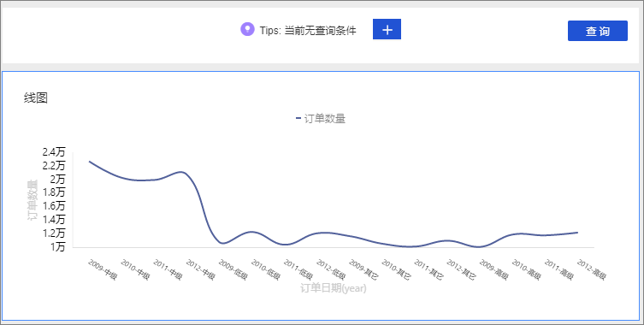The height and width of the screenshot is (325, 644).
Task: Click the 2万 y-axis value
Action: coord(57,180)
